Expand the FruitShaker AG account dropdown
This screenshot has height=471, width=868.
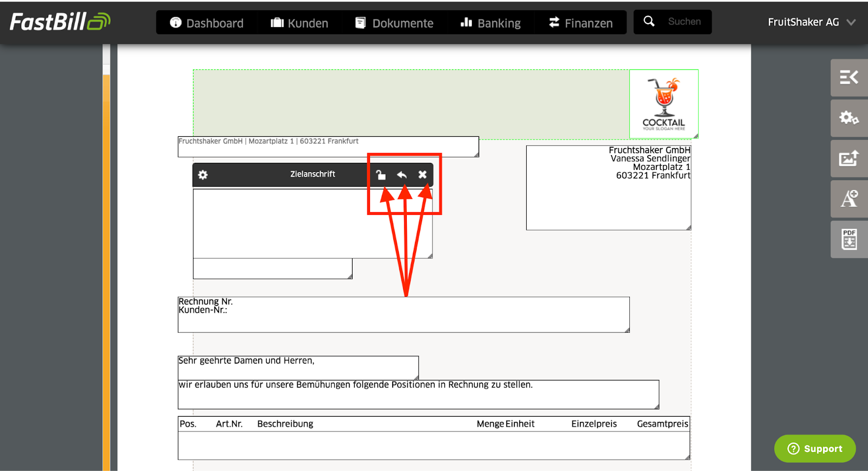pos(812,22)
